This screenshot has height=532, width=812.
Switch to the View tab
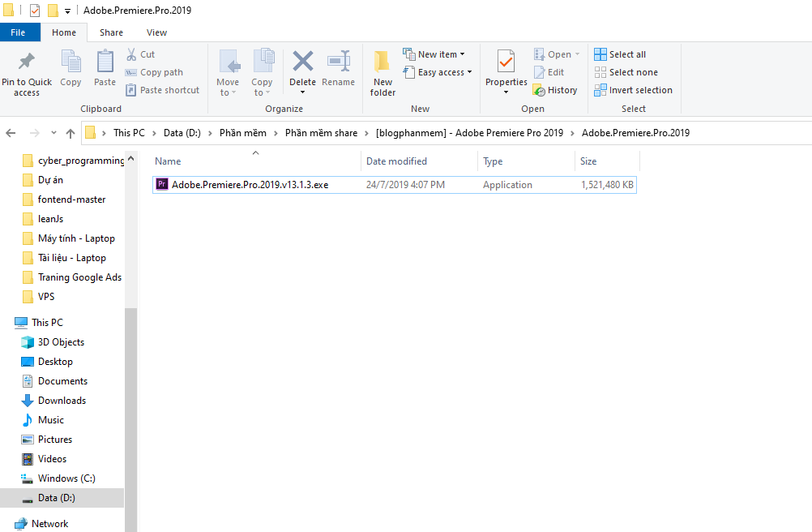[x=156, y=32]
